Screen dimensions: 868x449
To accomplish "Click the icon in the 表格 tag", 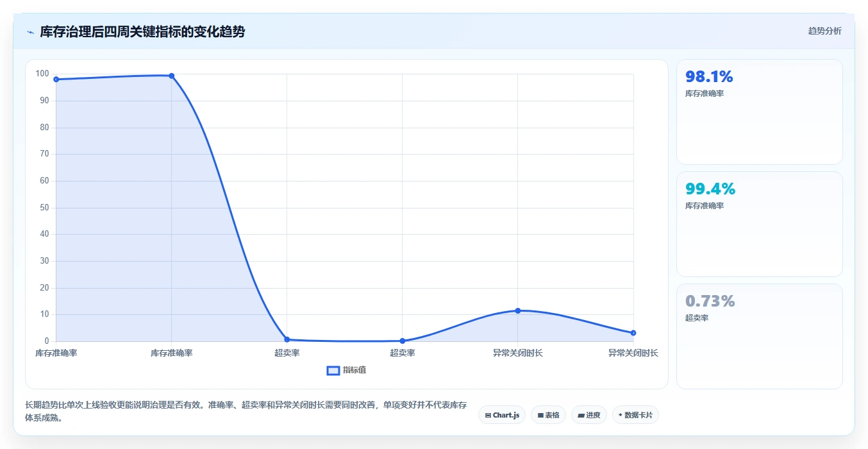I will pyautogui.click(x=540, y=416).
